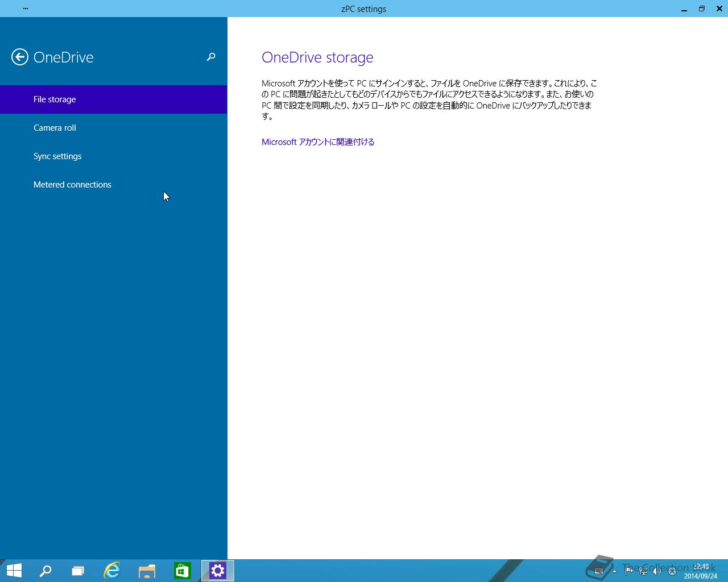Open the search icon in OneDrive panel
The width and height of the screenshot is (728, 582).
coord(211,57)
